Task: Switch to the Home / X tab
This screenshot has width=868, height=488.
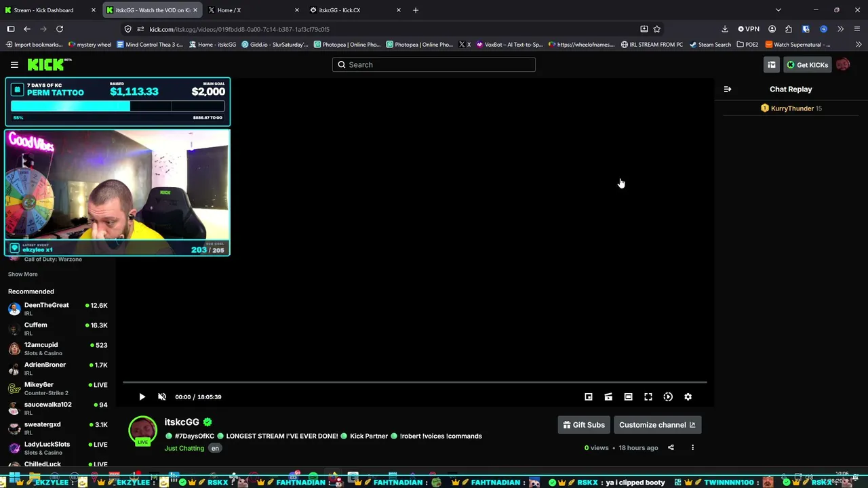Action: [x=254, y=10]
